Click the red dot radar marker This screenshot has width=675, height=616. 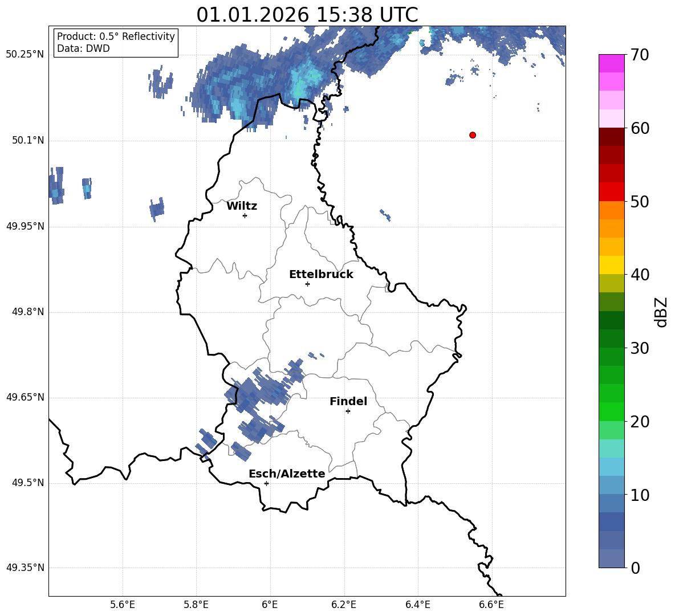coord(473,135)
